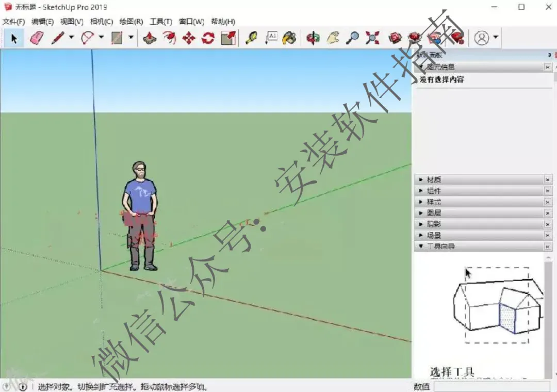This screenshot has width=557, height=392.
Task: Activate the Pan hand tool
Action: [333, 38]
